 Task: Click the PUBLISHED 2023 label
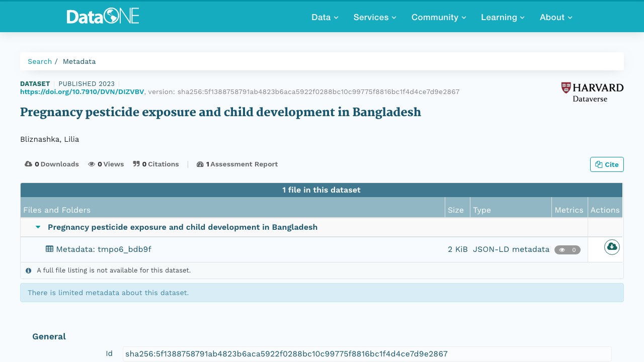[87, 83]
